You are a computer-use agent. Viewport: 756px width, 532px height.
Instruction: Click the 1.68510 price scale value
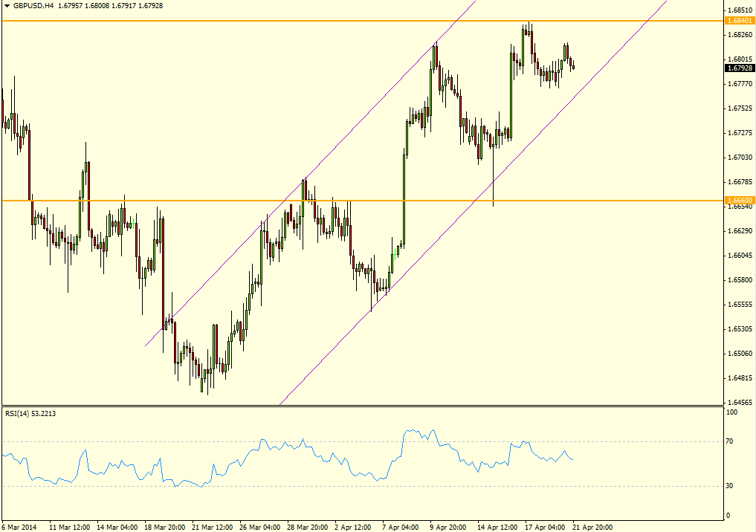(740, 10)
